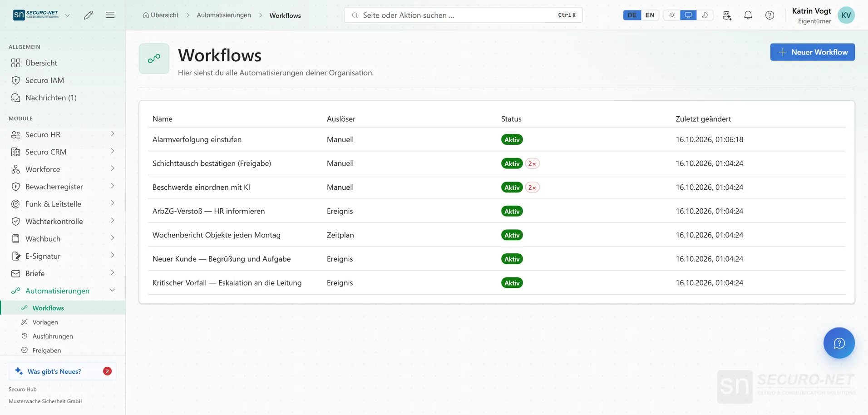Click 2× badge on Beschwerde einordnen row

(532, 188)
